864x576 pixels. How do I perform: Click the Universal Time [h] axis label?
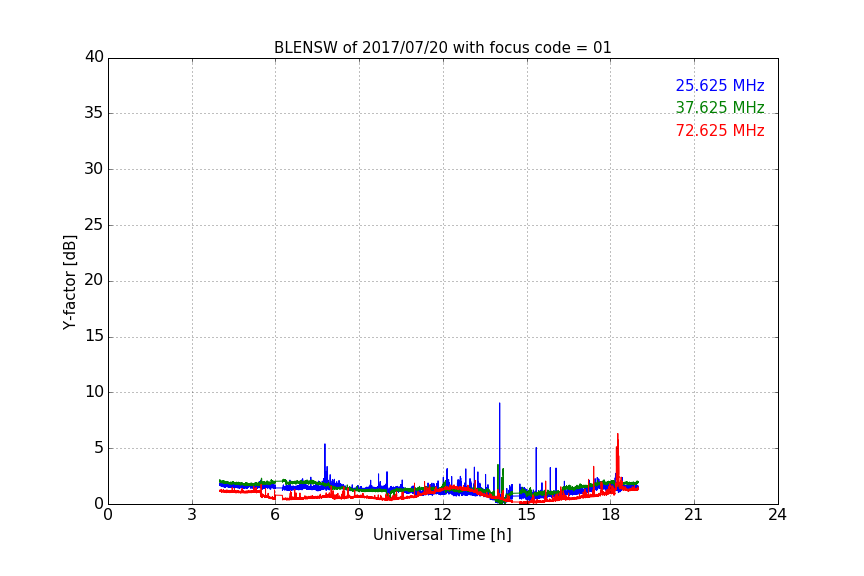(x=442, y=534)
